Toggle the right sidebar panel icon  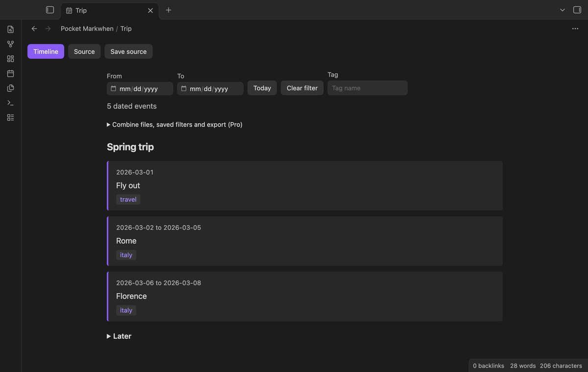click(577, 10)
